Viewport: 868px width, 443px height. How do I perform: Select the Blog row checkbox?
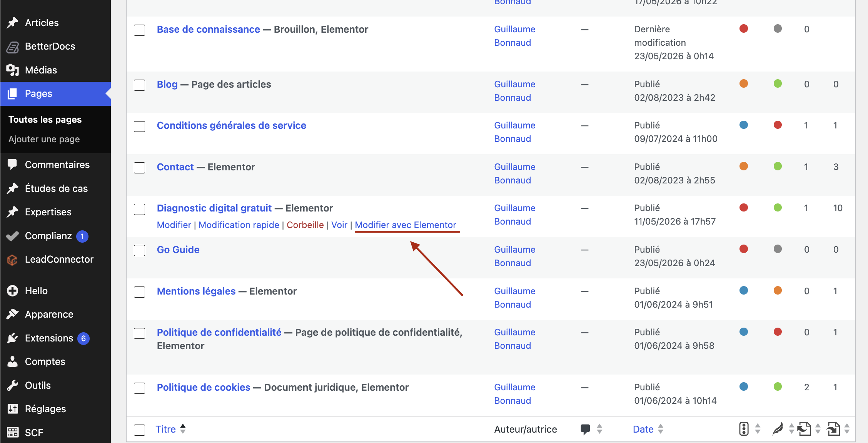tap(139, 85)
